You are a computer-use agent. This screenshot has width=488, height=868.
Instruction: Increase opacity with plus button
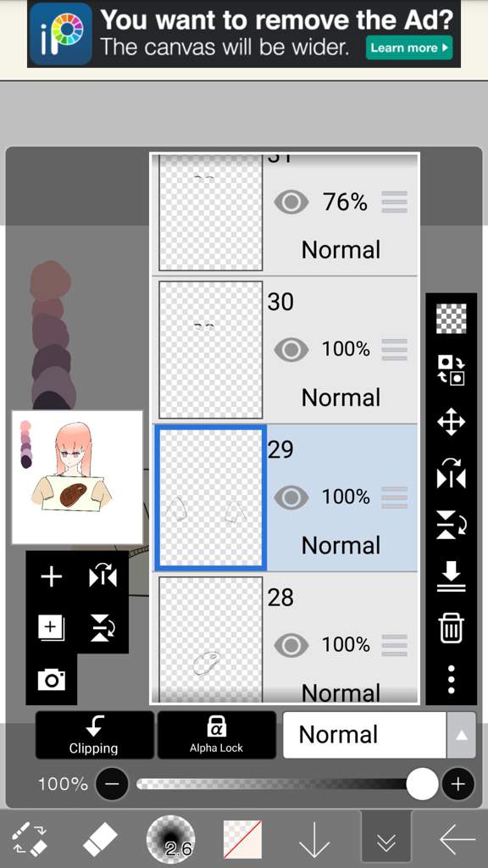(x=457, y=784)
